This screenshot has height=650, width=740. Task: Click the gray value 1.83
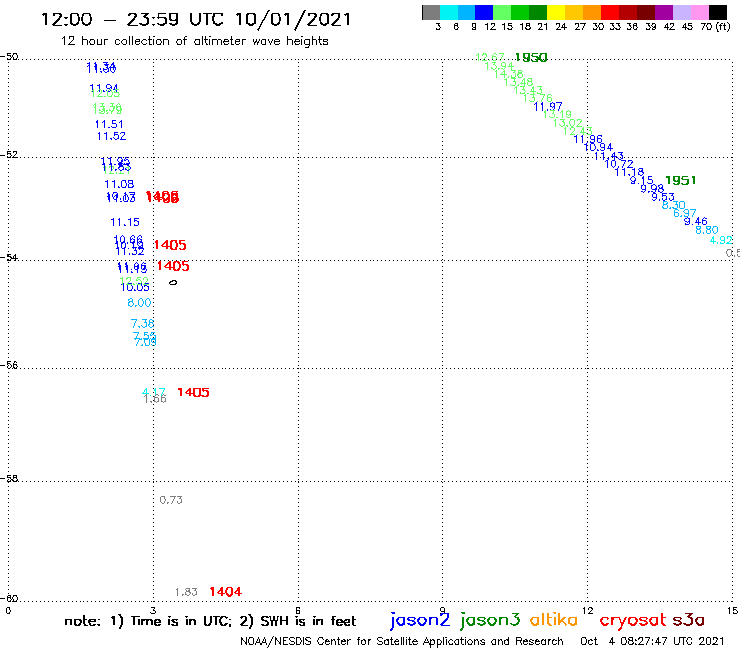pos(186,592)
